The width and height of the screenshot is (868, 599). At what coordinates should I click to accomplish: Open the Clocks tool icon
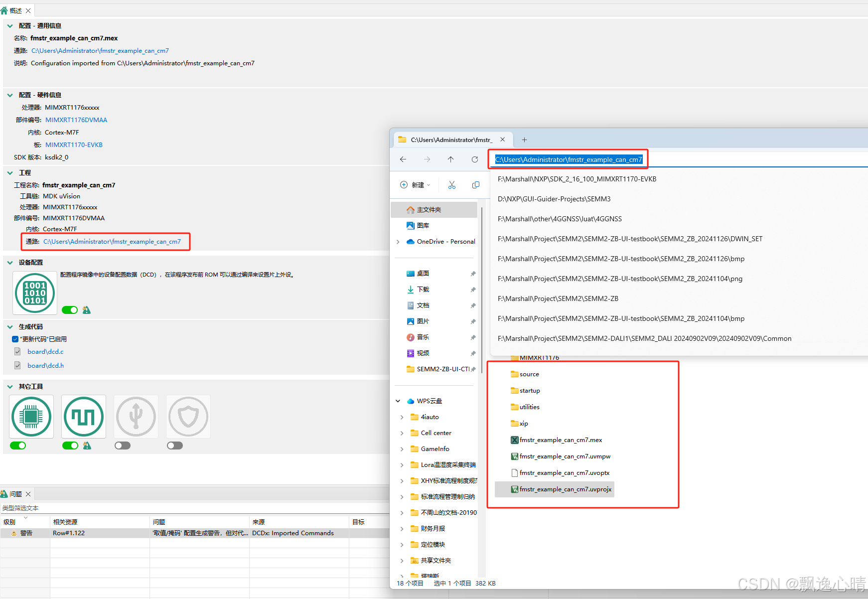point(83,417)
